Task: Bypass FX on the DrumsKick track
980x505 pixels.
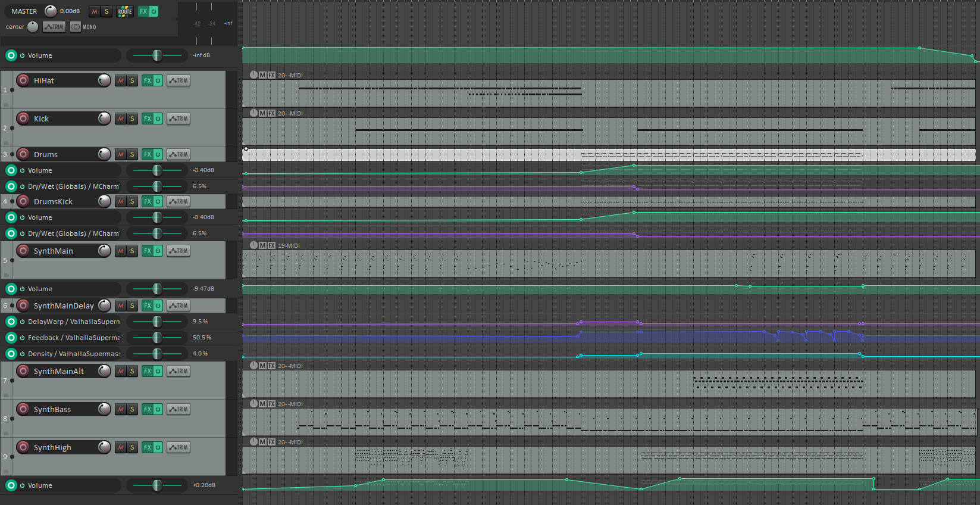Action: coord(158,201)
